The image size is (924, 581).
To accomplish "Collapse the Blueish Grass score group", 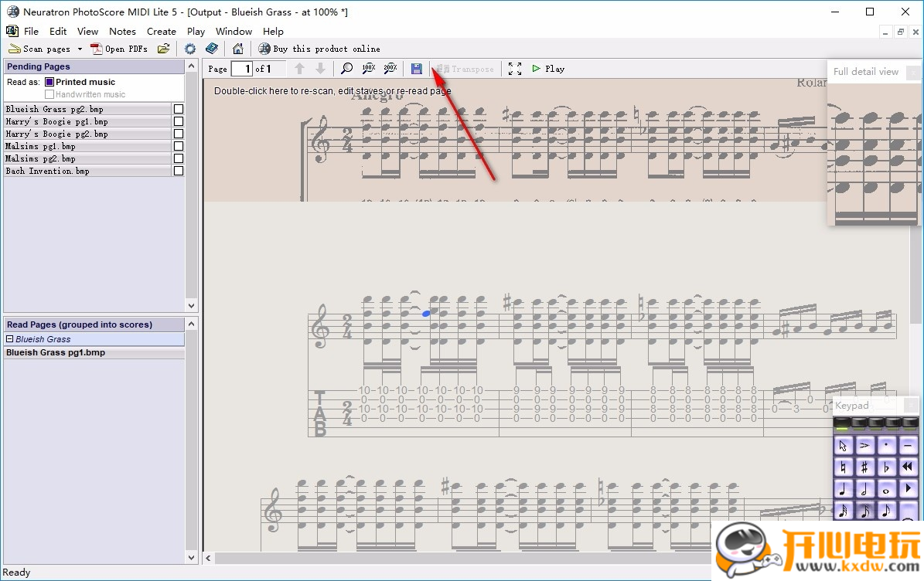I will tap(10, 339).
